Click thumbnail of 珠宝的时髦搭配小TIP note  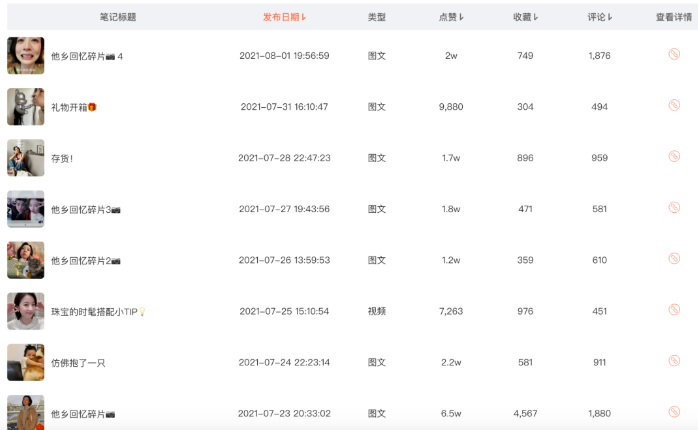25,311
